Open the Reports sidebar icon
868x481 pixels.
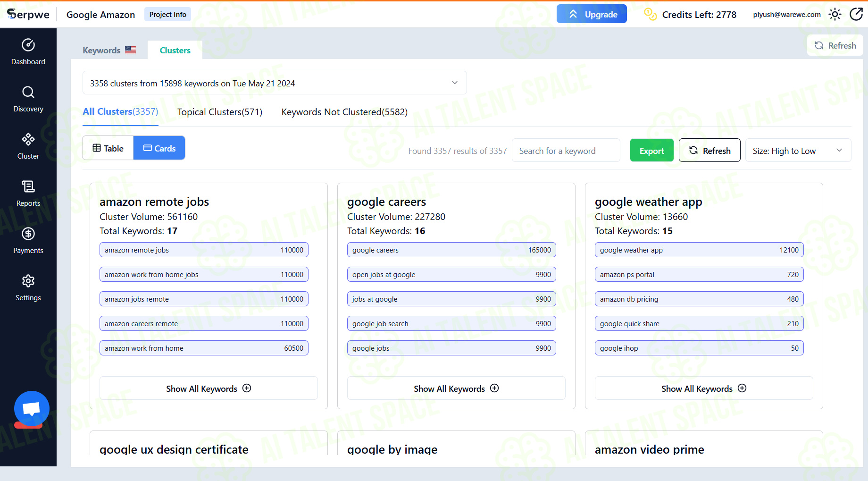(x=28, y=186)
